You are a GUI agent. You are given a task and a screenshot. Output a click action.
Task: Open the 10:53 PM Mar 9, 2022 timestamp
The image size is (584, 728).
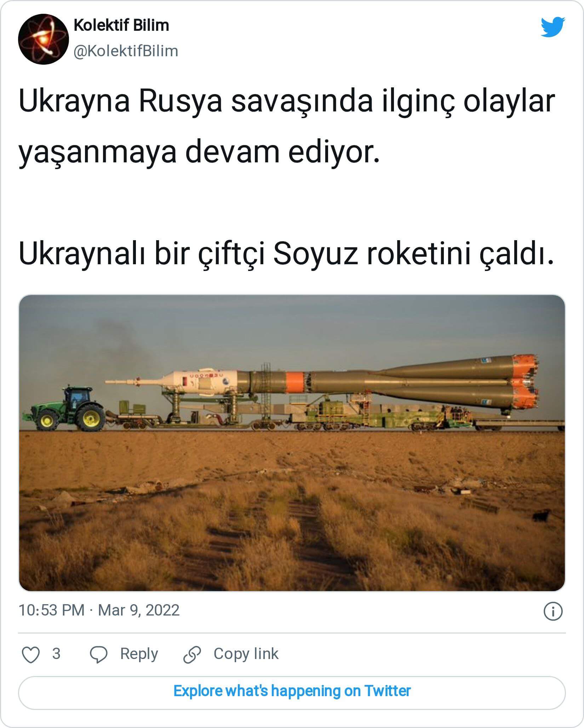99,611
